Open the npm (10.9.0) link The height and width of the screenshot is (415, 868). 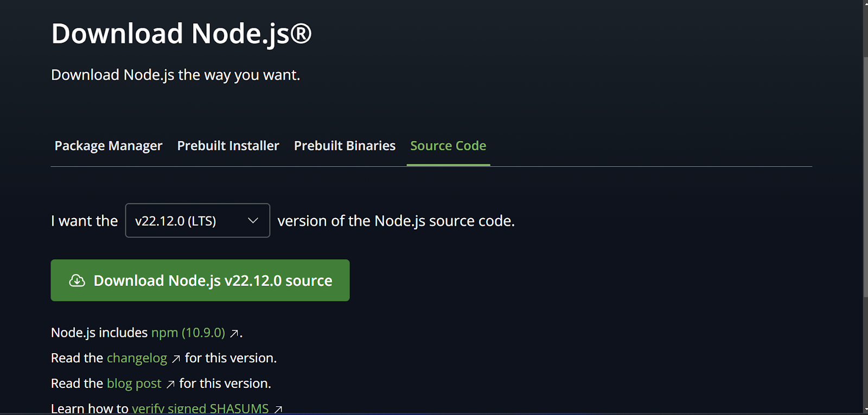[x=188, y=333]
